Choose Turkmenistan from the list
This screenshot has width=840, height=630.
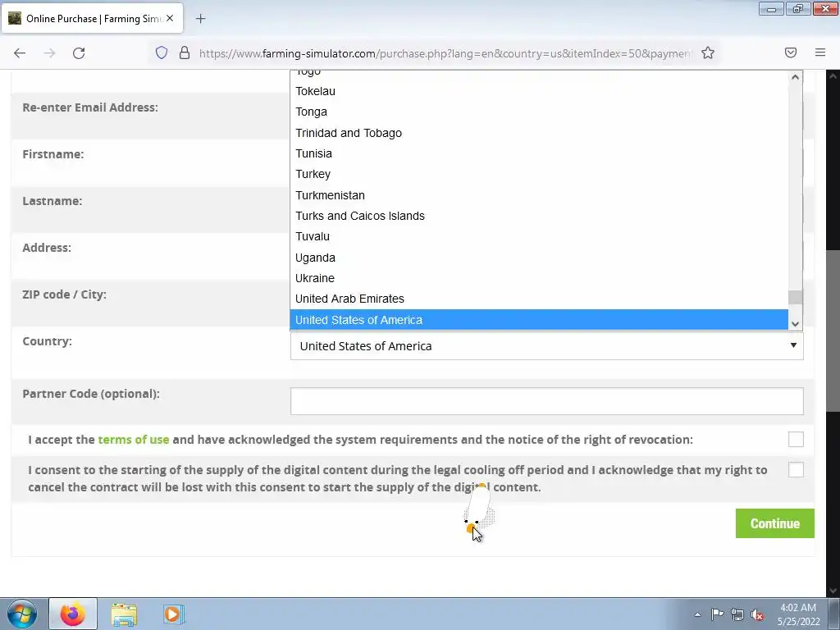[539, 195]
